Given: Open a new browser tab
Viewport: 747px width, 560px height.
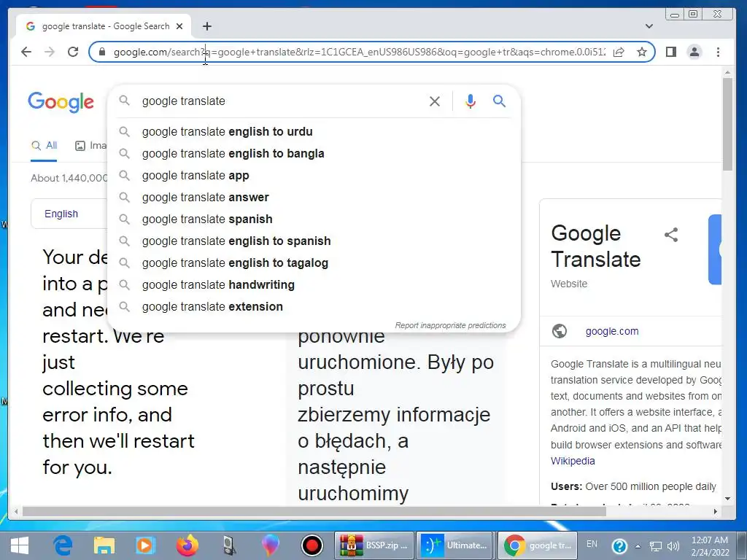Looking at the screenshot, I should [x=207, y=26].
